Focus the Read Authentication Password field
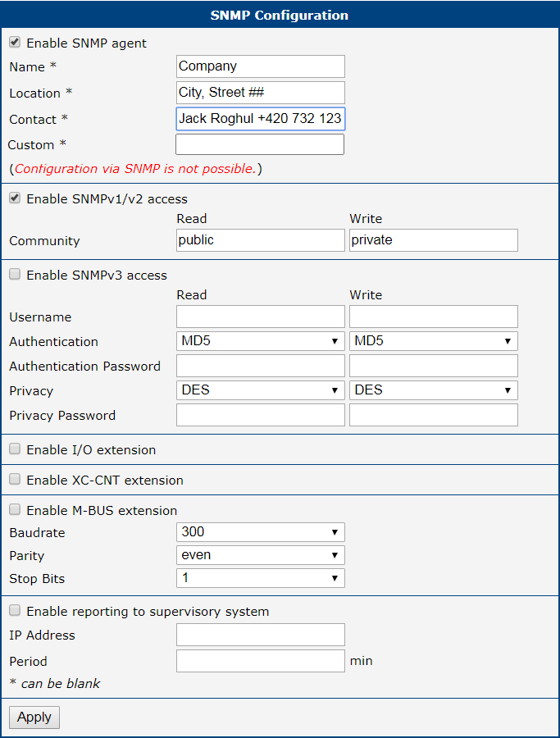Viewport: 560px width, 738px height. [261, 366]
